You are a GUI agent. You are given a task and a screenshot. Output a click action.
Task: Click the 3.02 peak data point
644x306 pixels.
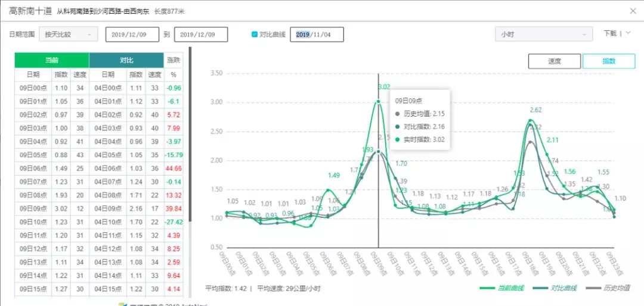click(x=378, y=101)
